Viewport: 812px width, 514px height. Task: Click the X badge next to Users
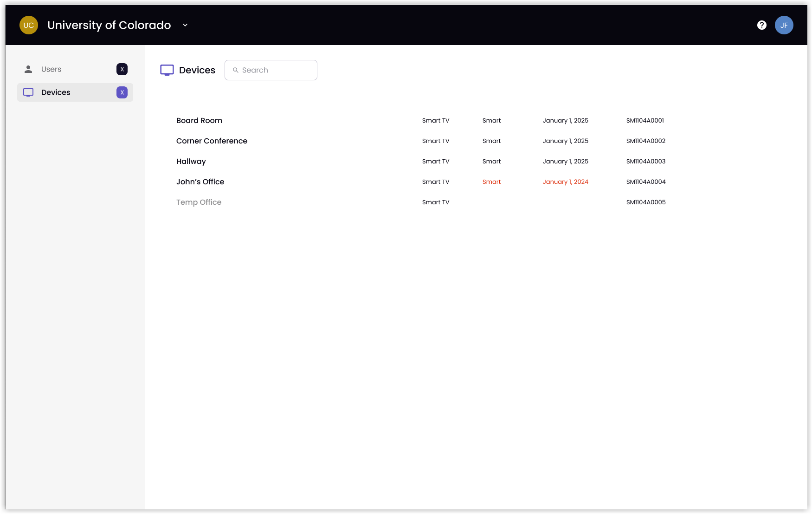[122, 69]
